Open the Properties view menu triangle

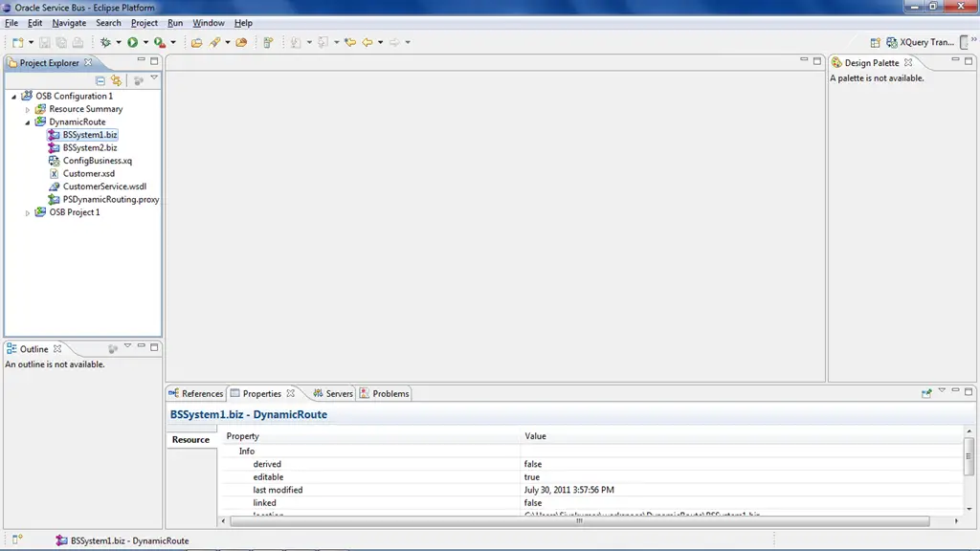click(x=942, y=390)
